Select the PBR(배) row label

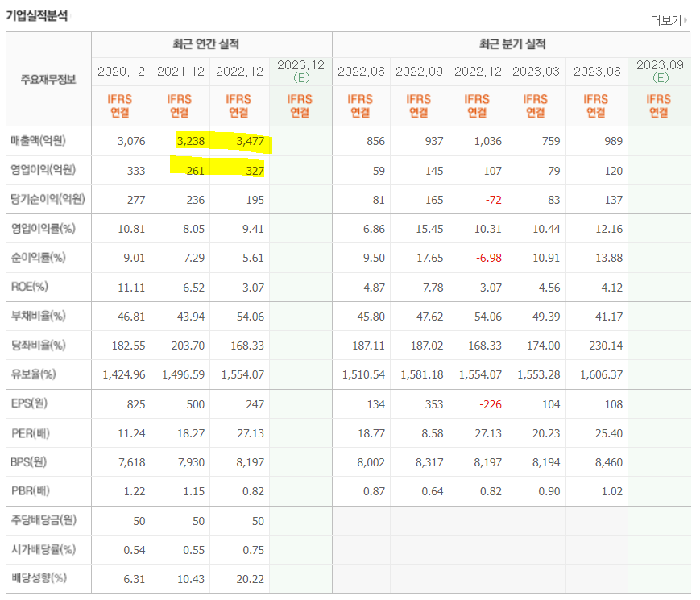31,490
